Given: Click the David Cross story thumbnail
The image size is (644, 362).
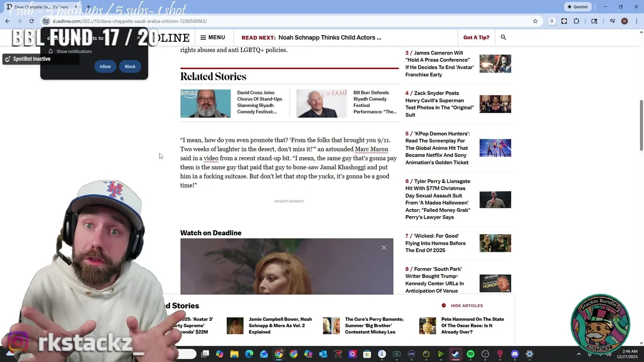Looking at the screenshot, I should coord(205,104).
